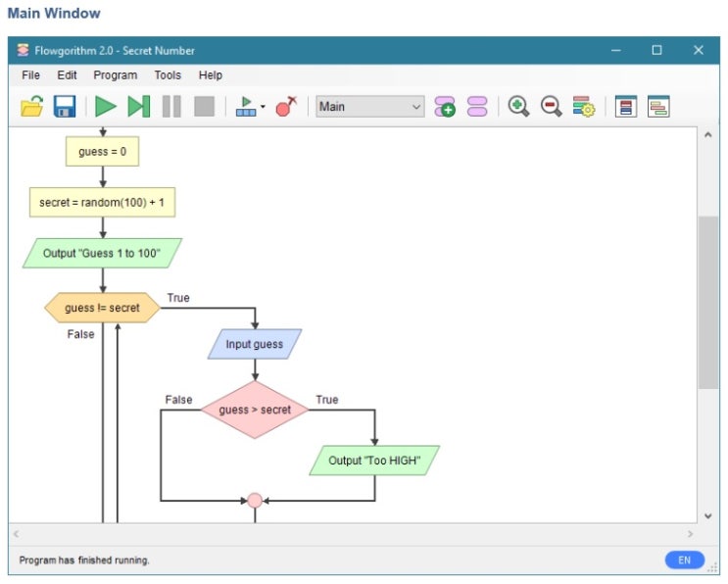728x584 pixels.
Task: Run the program with green play button
Action: click(x=106, y=107)
